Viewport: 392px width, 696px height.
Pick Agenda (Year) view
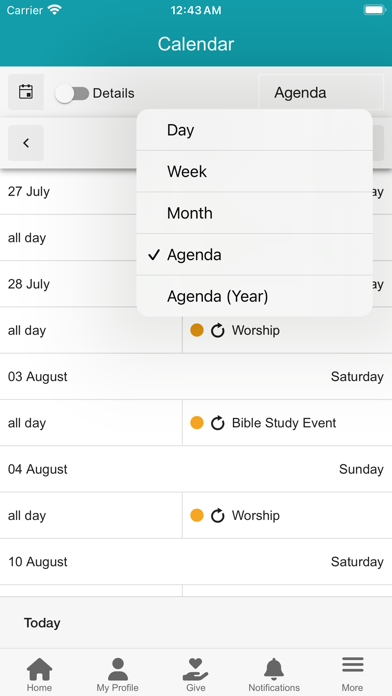254,296
